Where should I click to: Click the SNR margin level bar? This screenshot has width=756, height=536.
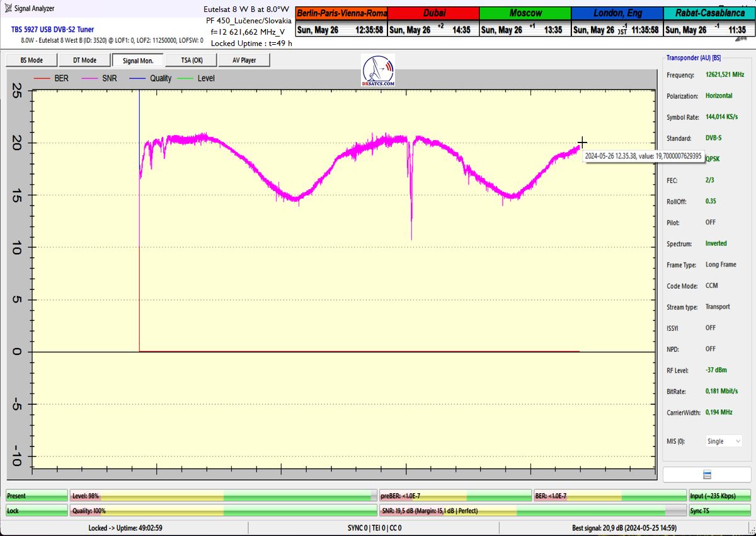pyautogui.click(x=533, y=511)
